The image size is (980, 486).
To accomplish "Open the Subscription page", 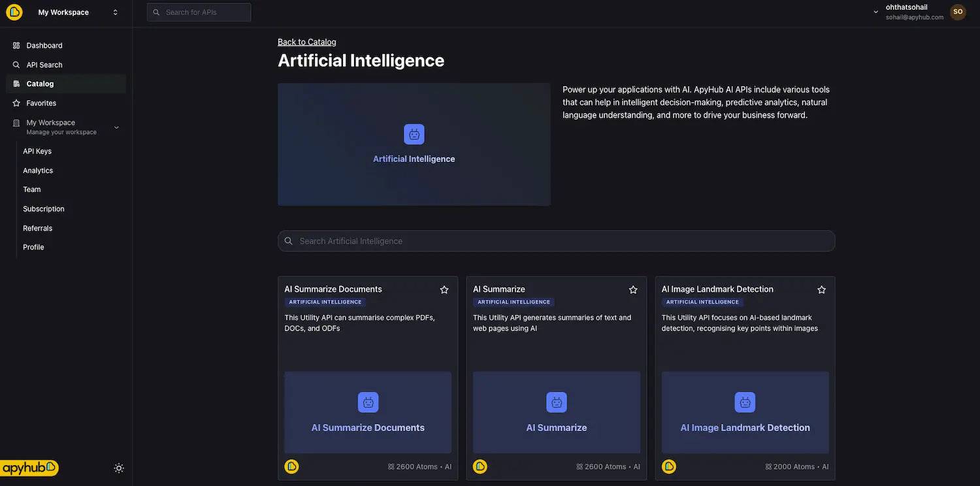I will pos(44,209).
